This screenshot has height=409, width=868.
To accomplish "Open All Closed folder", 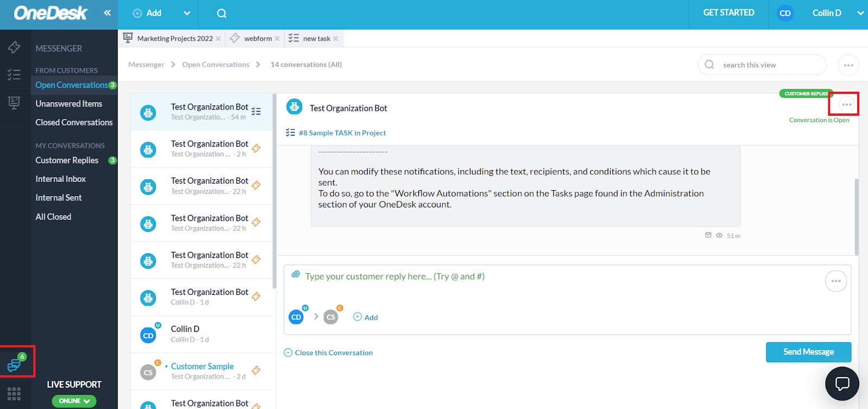I will click(53, 217).
